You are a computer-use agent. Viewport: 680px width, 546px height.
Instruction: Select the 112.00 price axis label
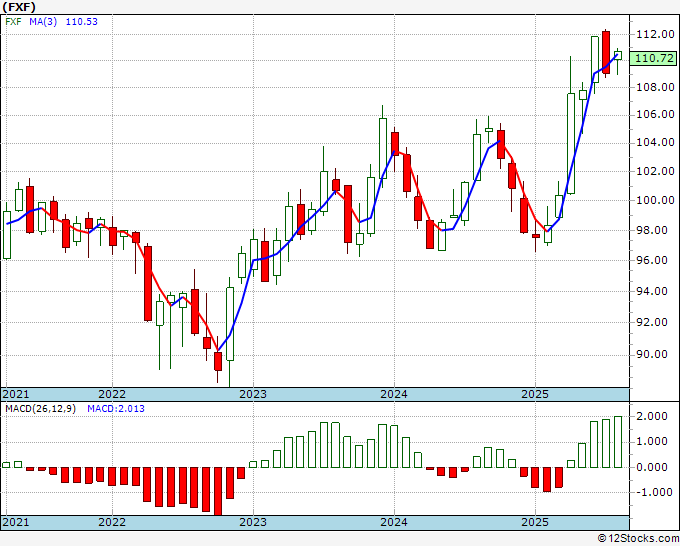(x=655, y=34)
